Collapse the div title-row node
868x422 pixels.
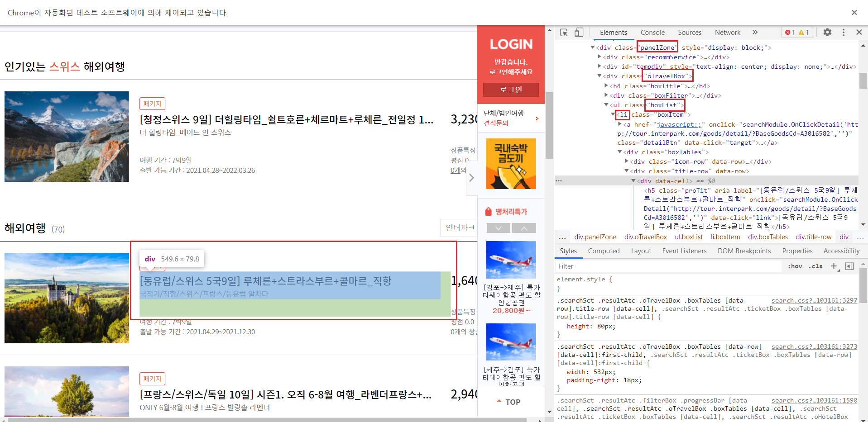pyautogui.click(x=626, y=171)
